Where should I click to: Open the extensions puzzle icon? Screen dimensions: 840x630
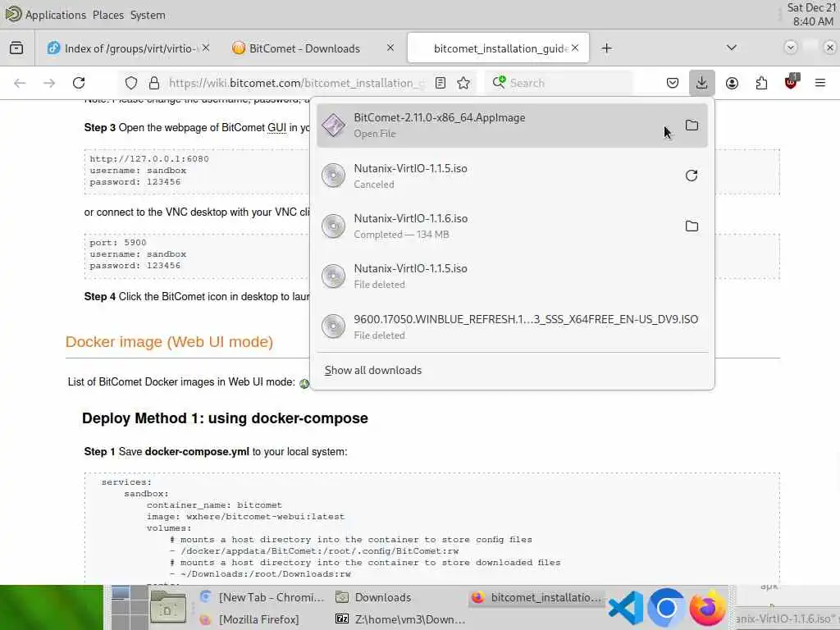coord(761,83)
